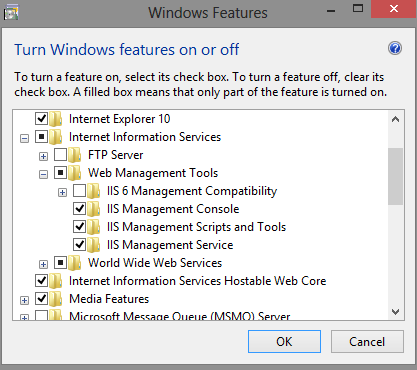Click the FTP Server folder icon
The width and height of the screenshot is (417, 370).
[x=75, y=155]
